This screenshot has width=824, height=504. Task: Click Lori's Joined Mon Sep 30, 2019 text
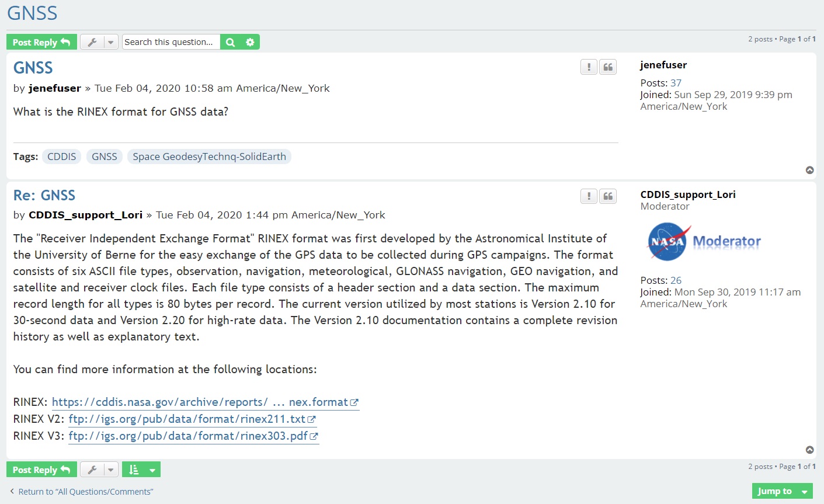coord(720,298)
